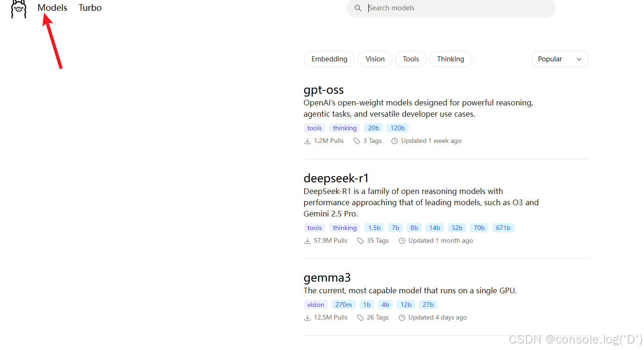
Task: Click the '57.9M Pulls' text
Action: pos(331,241)
